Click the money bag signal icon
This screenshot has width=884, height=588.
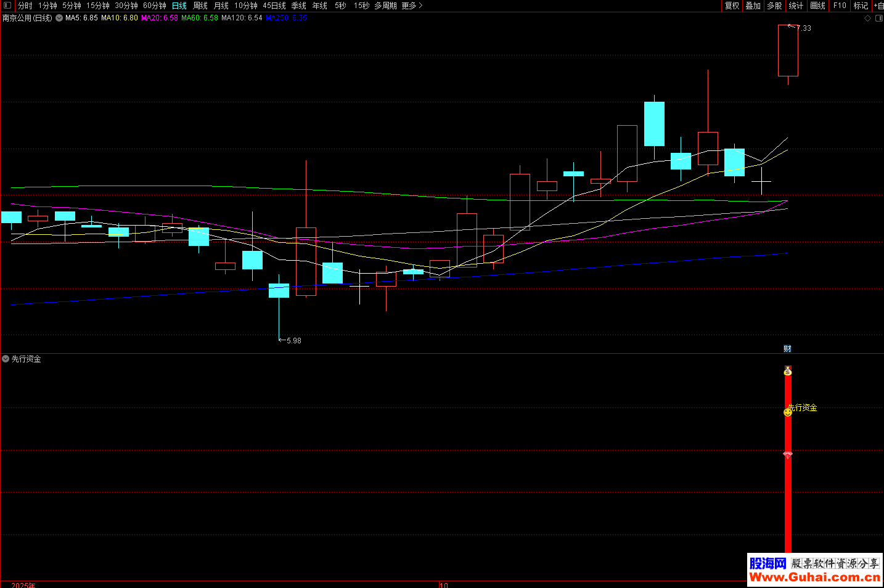[788, 371]
